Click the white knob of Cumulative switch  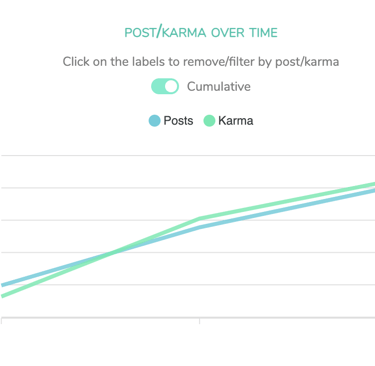coord(171,86)
